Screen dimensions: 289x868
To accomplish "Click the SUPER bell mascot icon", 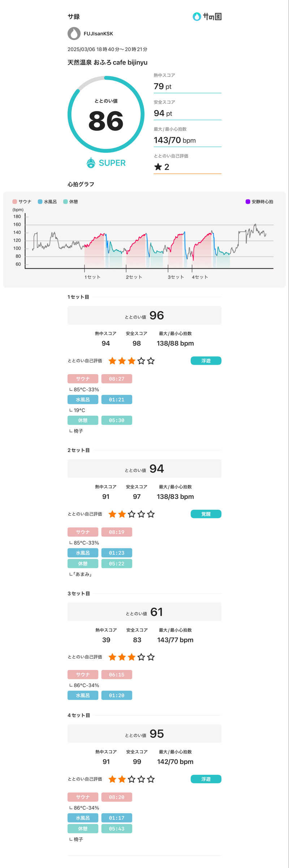I will click(91, 163).
